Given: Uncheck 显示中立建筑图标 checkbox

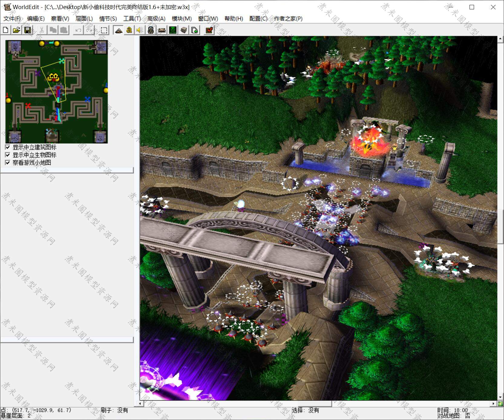Looking at the screenshot, I should click(x=8, y=147).
